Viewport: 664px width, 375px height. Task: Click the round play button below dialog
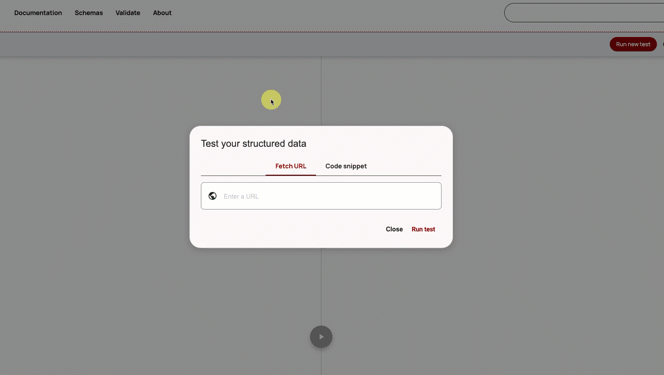pyautogui.click(x=321, y=337)
